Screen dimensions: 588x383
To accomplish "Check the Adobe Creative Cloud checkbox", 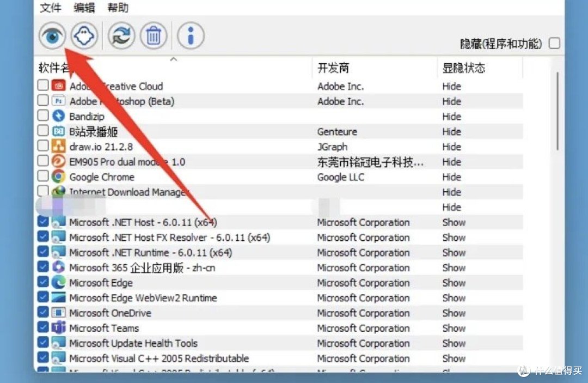I will pos(43,85).
